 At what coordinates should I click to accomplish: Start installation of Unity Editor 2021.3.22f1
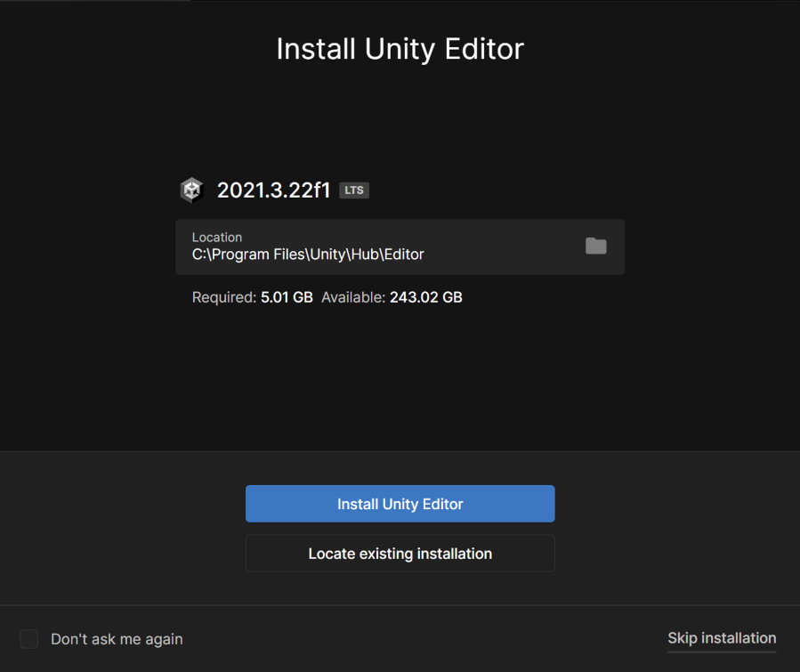tap(400, 503)
